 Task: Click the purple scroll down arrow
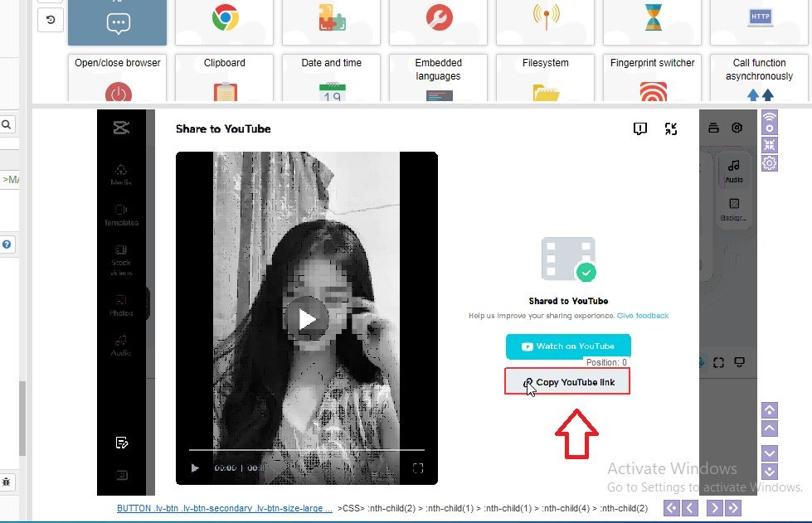[770, 453]
